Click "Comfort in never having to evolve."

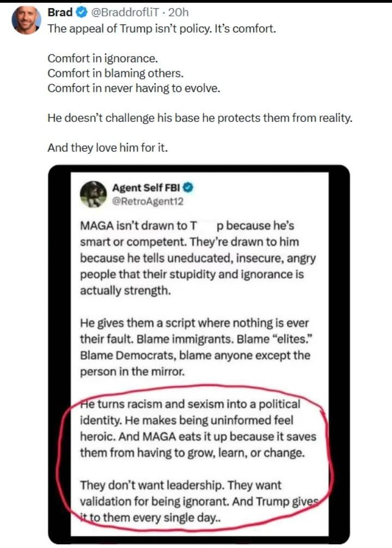point(134,88)
